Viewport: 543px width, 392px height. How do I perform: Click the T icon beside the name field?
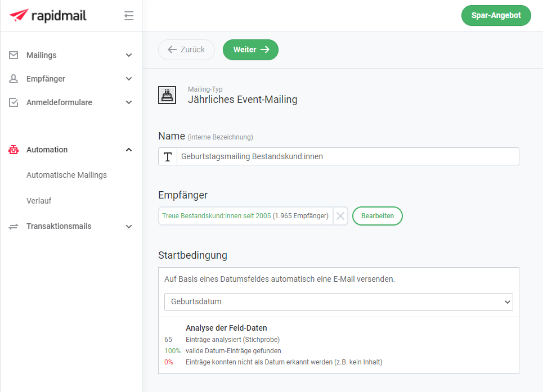pyautogui.click(x=167, y=156)
